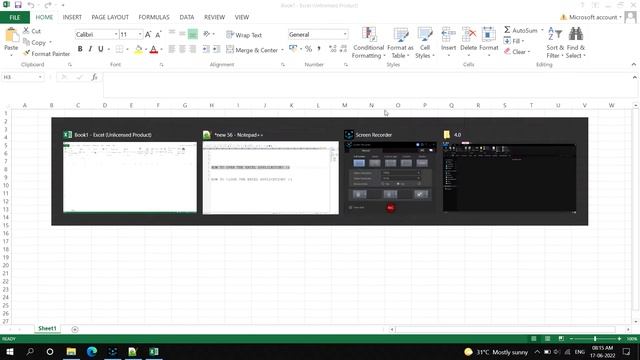This screenshot has width=640, height=360.
Task: Select column header K
Action: [x=291, y=105]
